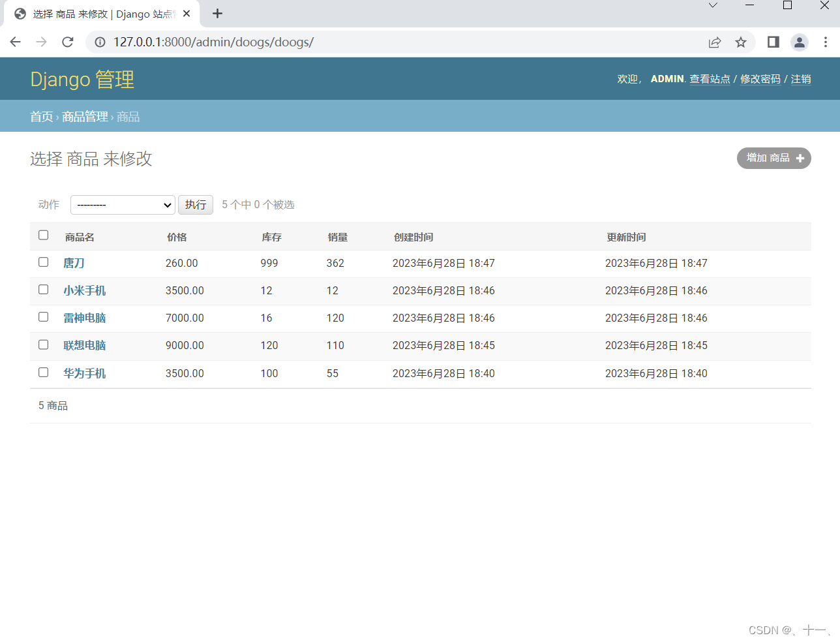Tick the 华为手机 row checkbox
Viewport: 840px width, 642px height.
pos(44,373)
